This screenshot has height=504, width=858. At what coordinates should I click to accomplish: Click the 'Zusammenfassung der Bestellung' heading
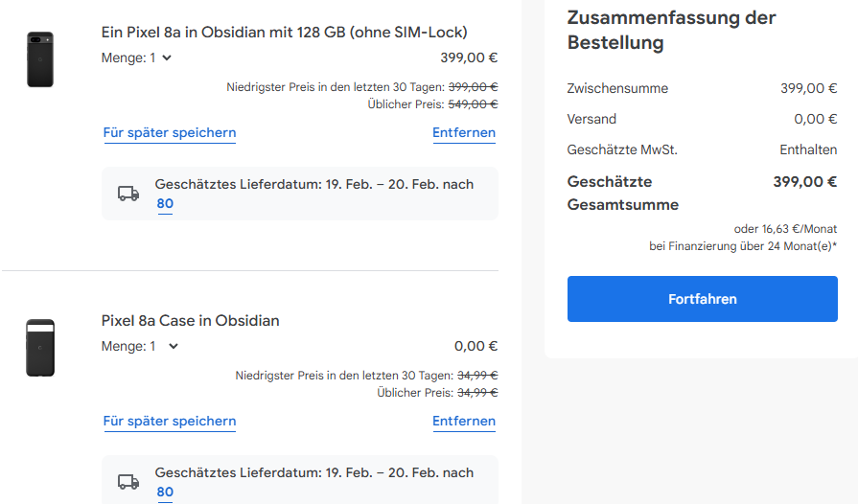(671, 30)
